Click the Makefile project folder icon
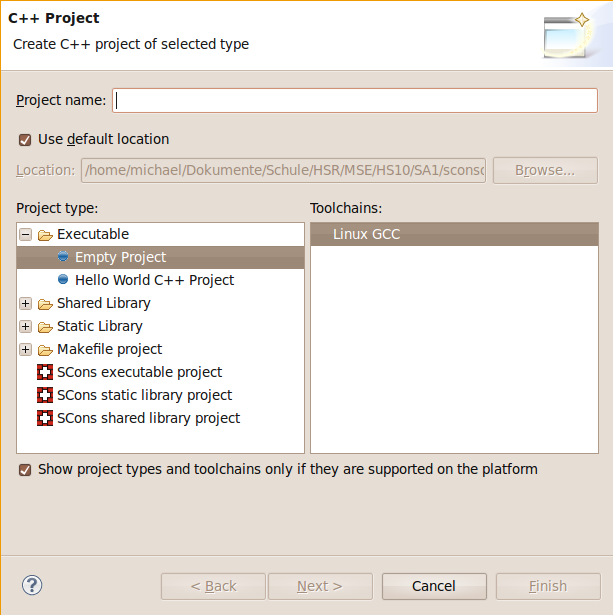613x615 pixels. click(45, 350)
